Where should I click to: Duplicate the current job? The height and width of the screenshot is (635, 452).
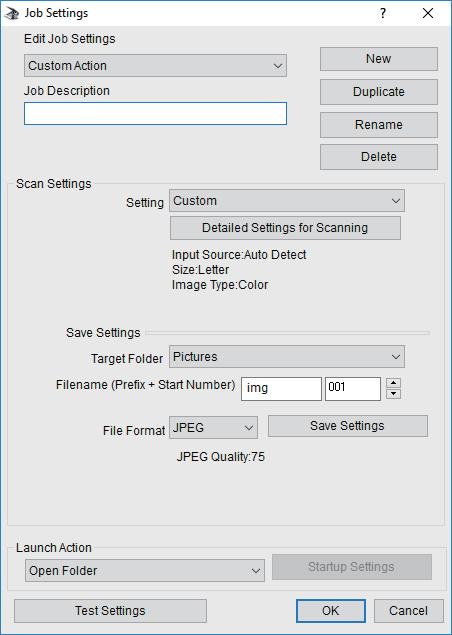click(379, 92)
